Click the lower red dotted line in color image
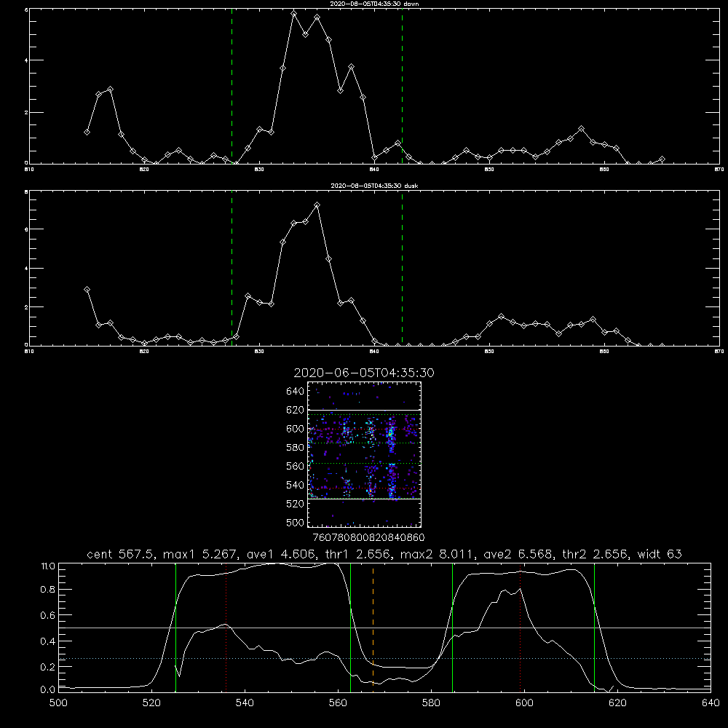 click(x=365, y=488)
